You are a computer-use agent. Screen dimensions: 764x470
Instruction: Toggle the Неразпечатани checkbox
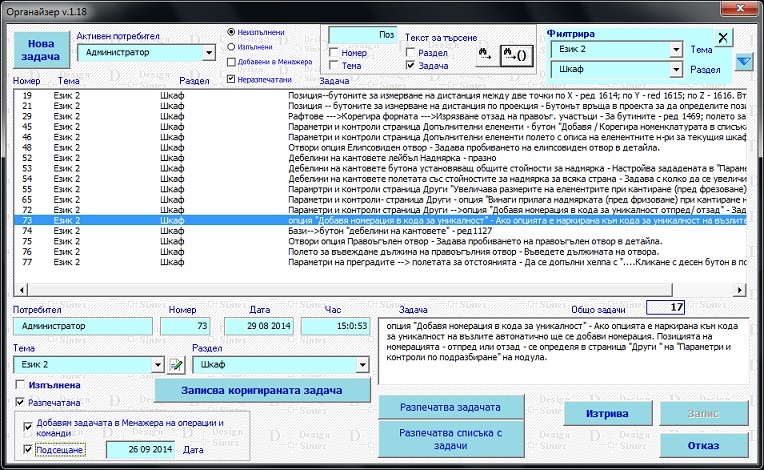(233, 78)
